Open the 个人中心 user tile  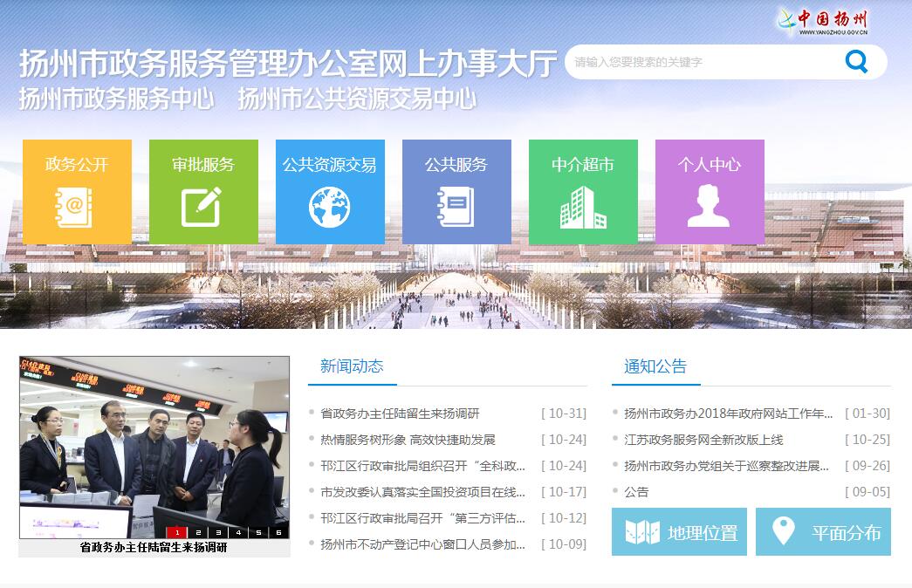(710, 192)
